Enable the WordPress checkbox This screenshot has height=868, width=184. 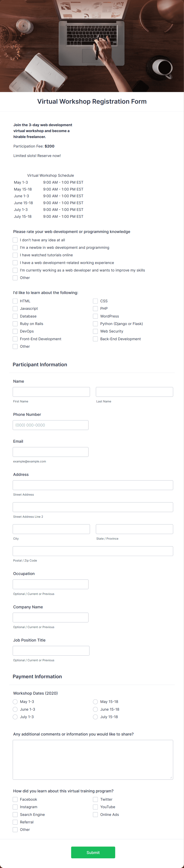[x=96, y=316]
